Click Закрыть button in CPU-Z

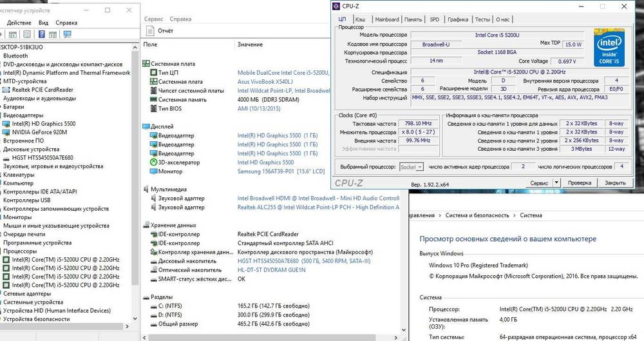coord(615,182)
